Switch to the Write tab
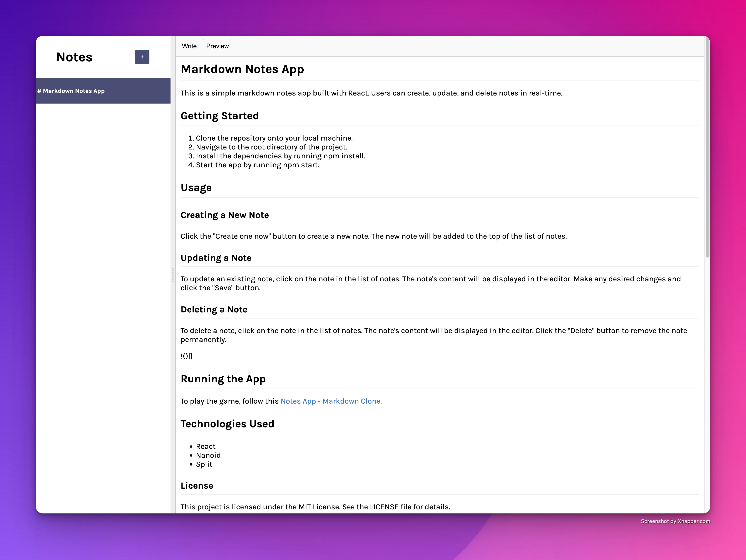746x560 pixels. 189,46
